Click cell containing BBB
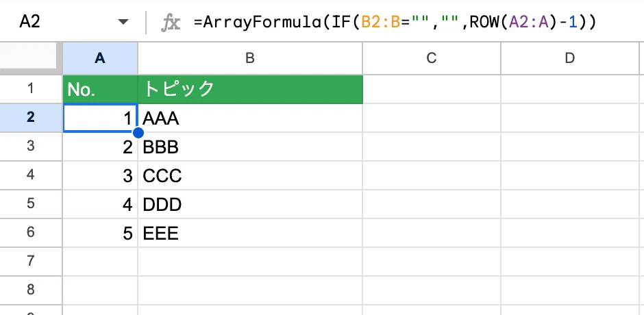Screen dimensions: 644x315 [250, 147]
